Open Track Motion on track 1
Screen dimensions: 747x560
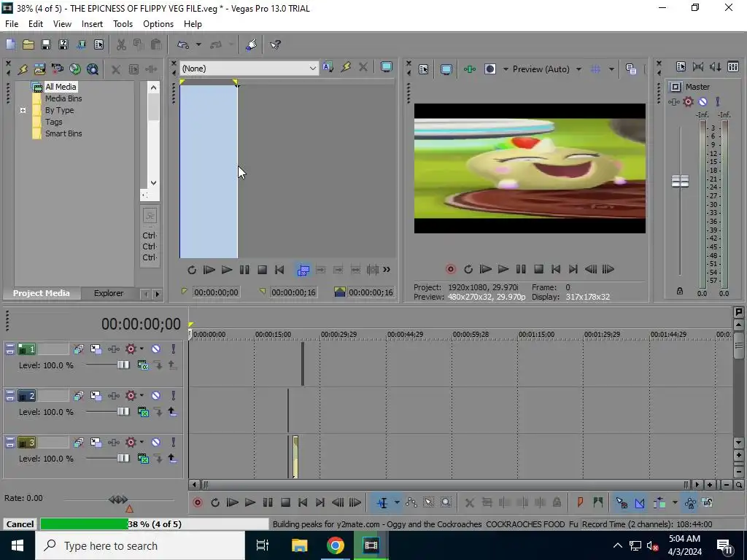pos(96,349)
